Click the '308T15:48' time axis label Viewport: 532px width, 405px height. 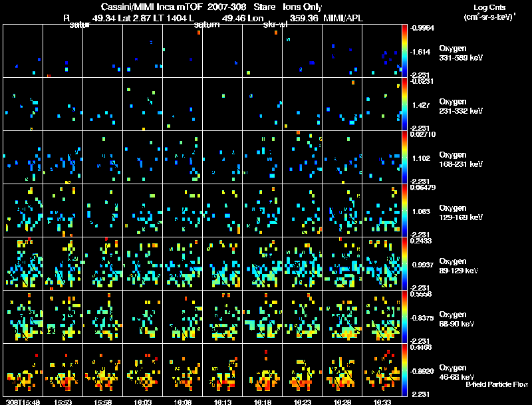pos(23,402)
